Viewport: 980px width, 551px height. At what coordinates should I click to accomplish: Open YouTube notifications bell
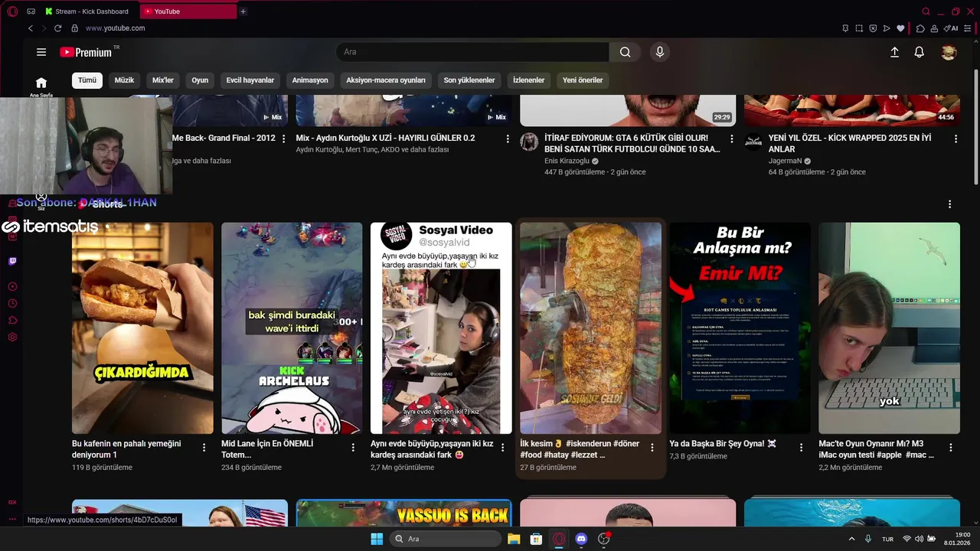point(920,52)
